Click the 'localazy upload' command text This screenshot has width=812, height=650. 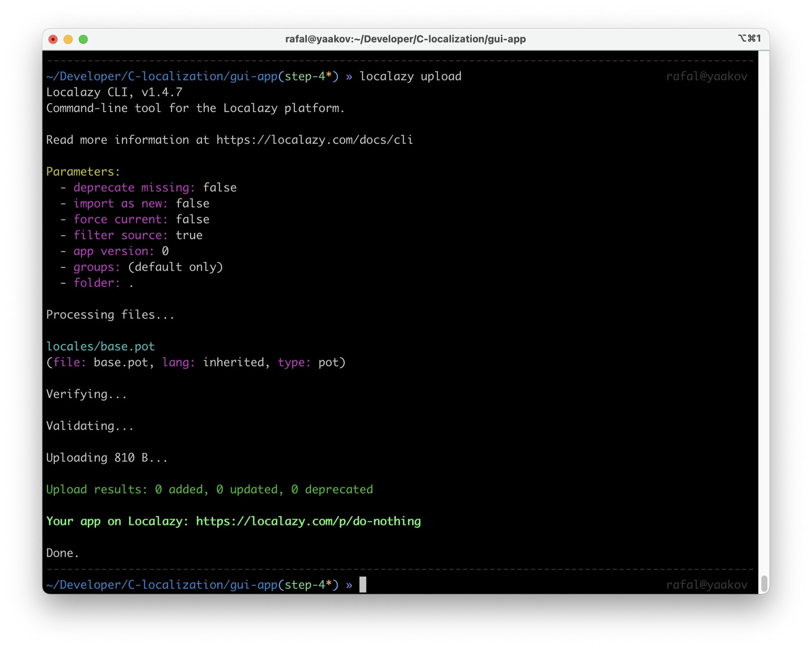[410, 76]
